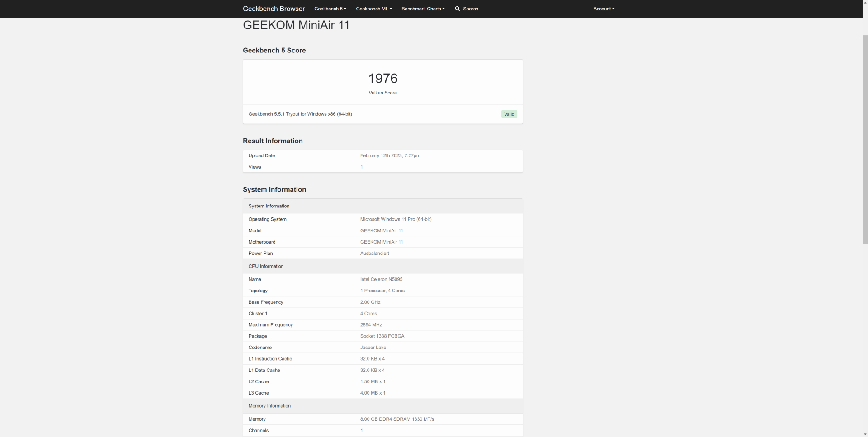The width and height of the screenshot is (868, 437).
Task: Open the Geekbench 5 dropdown menu
Action: pos(330,9)
